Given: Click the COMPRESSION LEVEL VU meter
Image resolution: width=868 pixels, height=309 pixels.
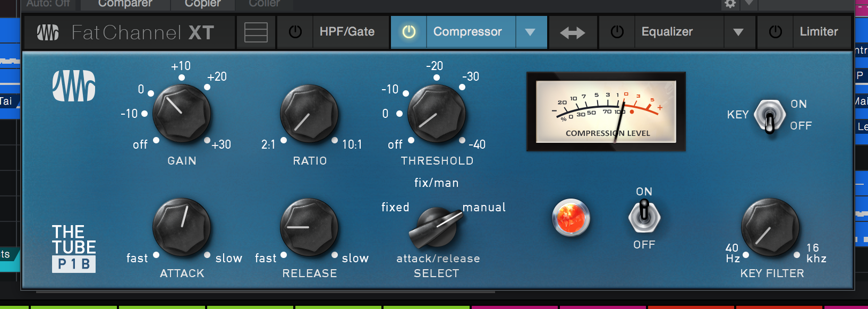Looking at the screenshot, I should click(x=606, y=111).
